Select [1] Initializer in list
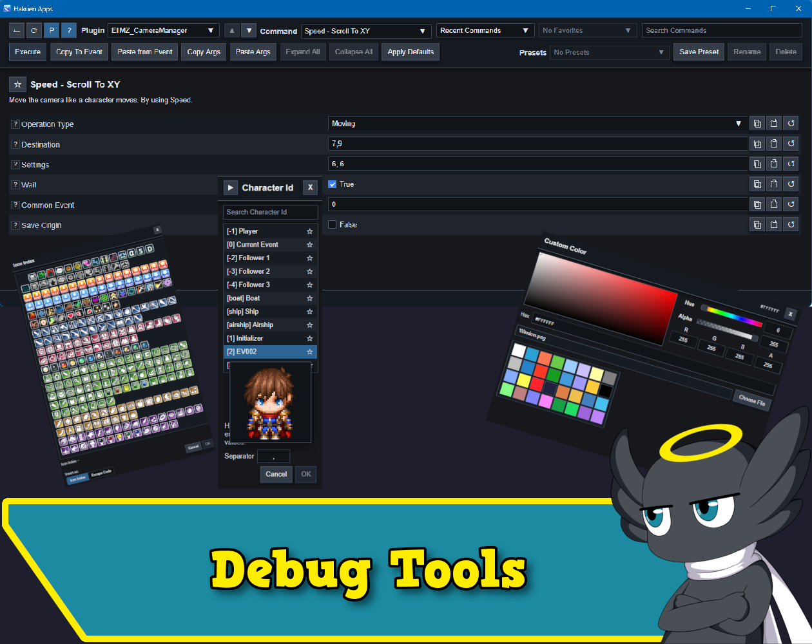Image resolution: width=812 pixels, height=644 pixels. click(x=270, y=338)
